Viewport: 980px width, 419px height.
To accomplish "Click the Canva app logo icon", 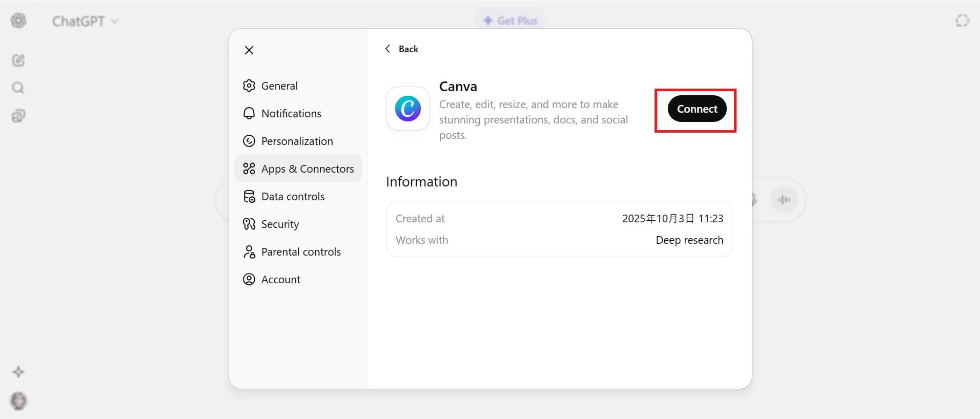I will 408,109.
